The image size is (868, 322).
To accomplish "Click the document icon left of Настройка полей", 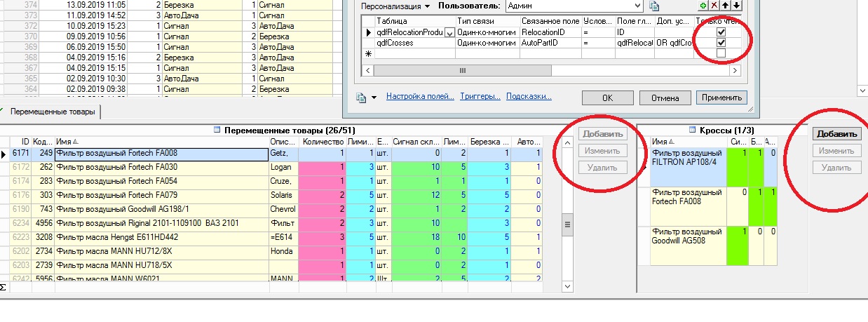I will click(362, 97).
